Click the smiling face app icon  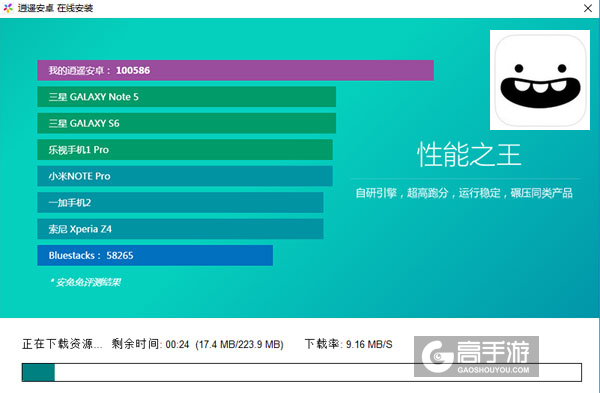click(540, 80)
